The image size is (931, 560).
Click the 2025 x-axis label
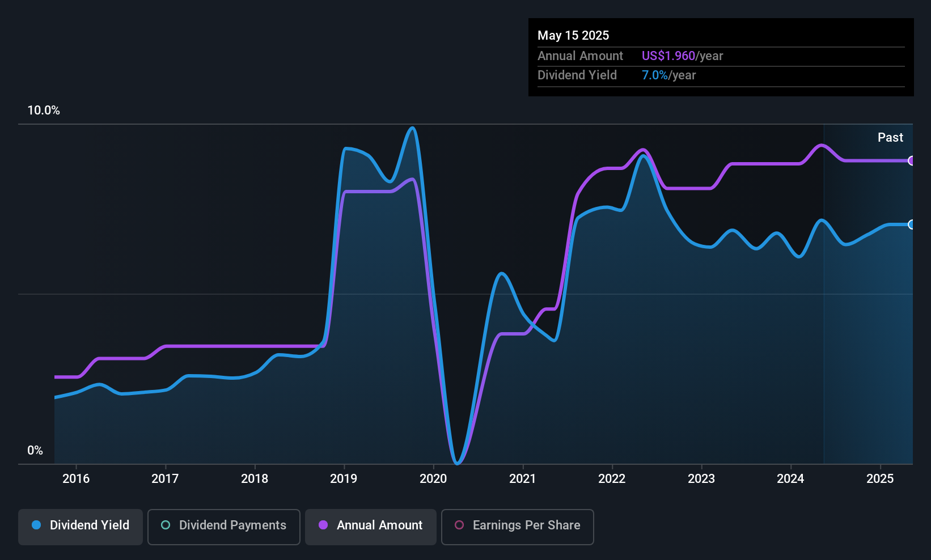[880, 479]
